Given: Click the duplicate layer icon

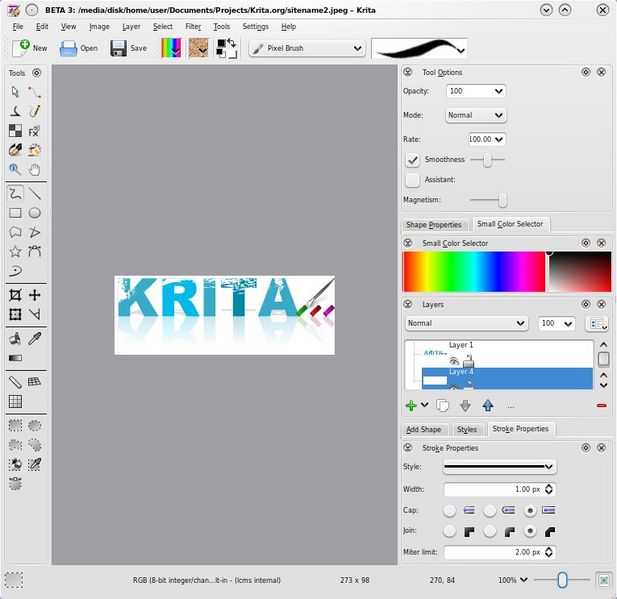Looking at the screenshot, I should coord(443,406).
